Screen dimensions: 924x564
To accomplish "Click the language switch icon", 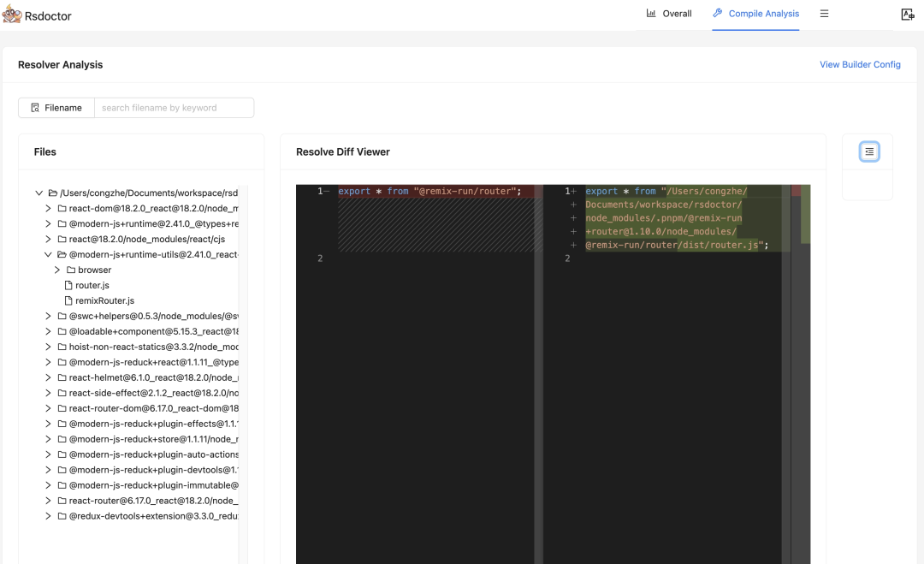I will click(x=908, y=15).
